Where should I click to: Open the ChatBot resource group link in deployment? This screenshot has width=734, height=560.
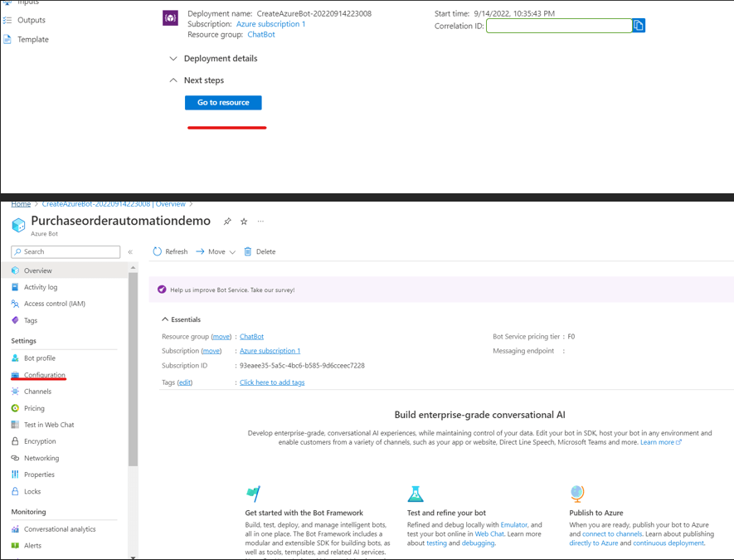click(x=260, y=35)
